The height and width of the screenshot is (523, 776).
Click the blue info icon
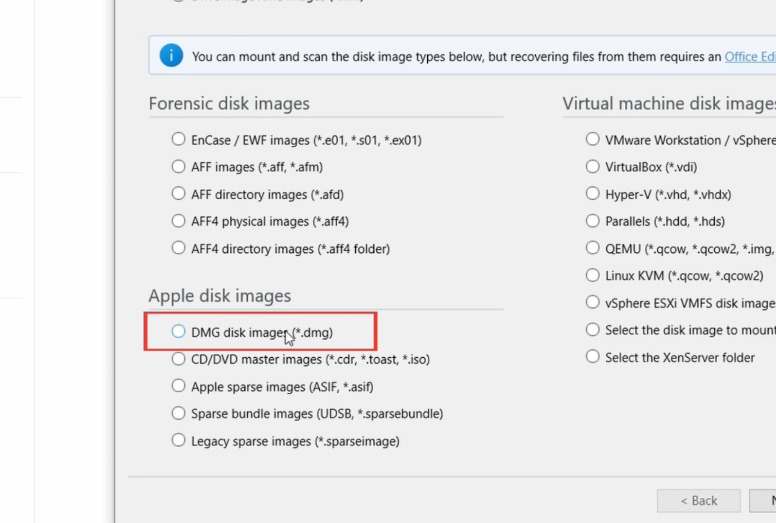pos(171,55)
